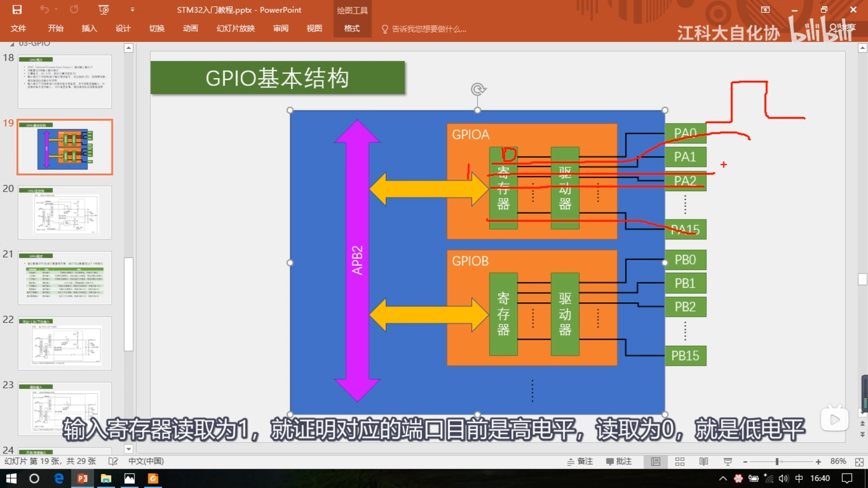Click the Undo arrow icon
Viewport: 868px width, 488px height.
point(44,9)
